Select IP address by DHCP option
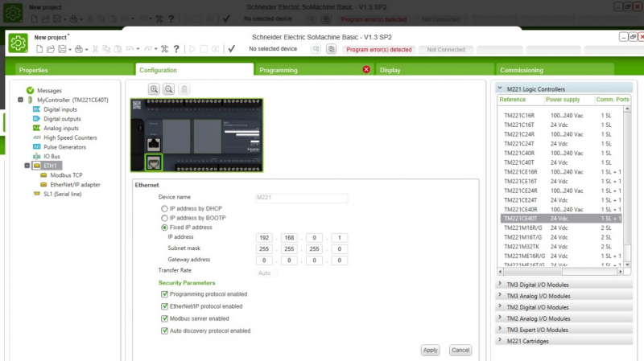644x361 pixels. 164,209
